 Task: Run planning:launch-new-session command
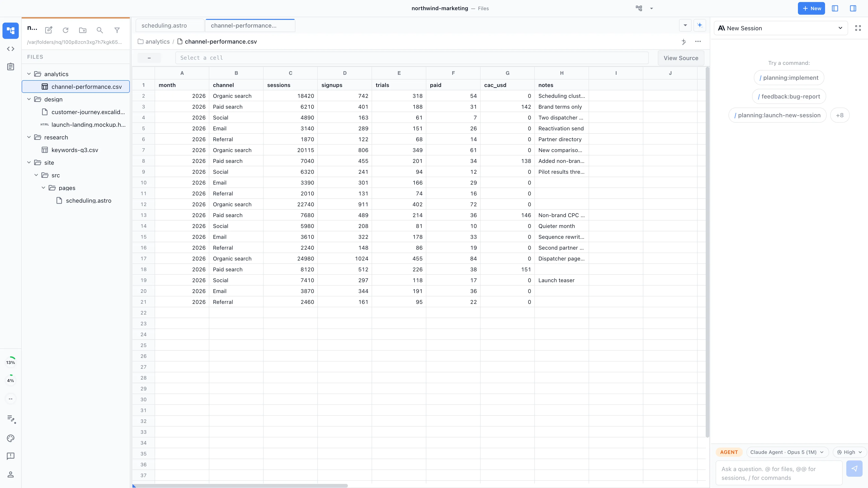coord(777,115)
